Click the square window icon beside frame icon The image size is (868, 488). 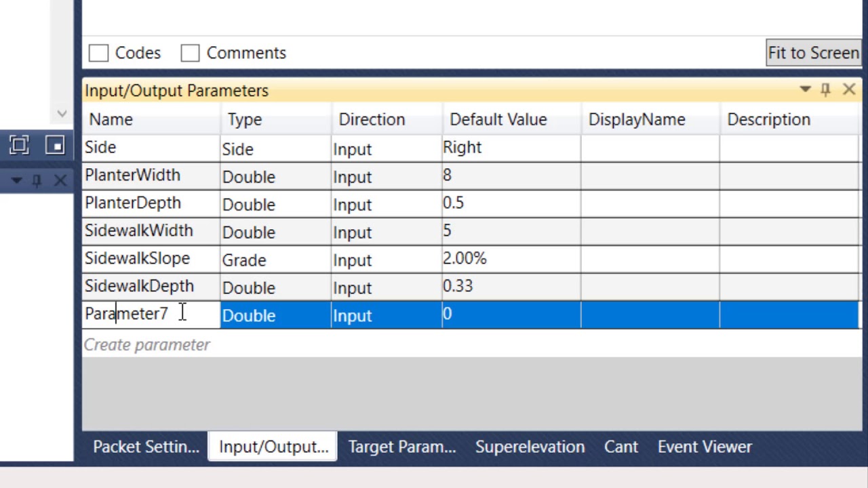(x=55, y=145)
